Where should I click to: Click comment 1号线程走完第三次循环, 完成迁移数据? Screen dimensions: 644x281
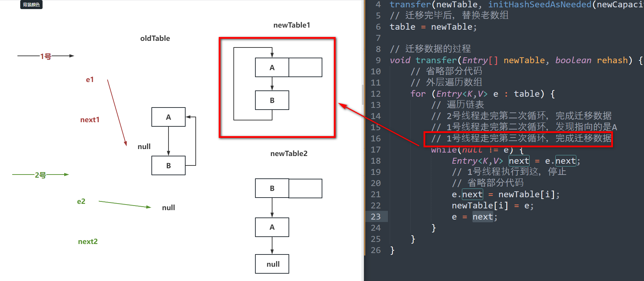(522, 138)
